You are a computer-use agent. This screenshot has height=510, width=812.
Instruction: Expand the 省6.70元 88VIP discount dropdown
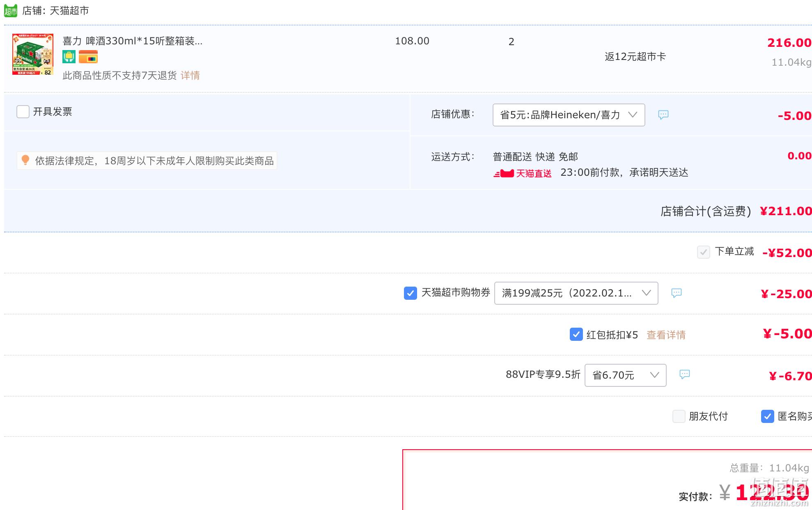[625, 375]
